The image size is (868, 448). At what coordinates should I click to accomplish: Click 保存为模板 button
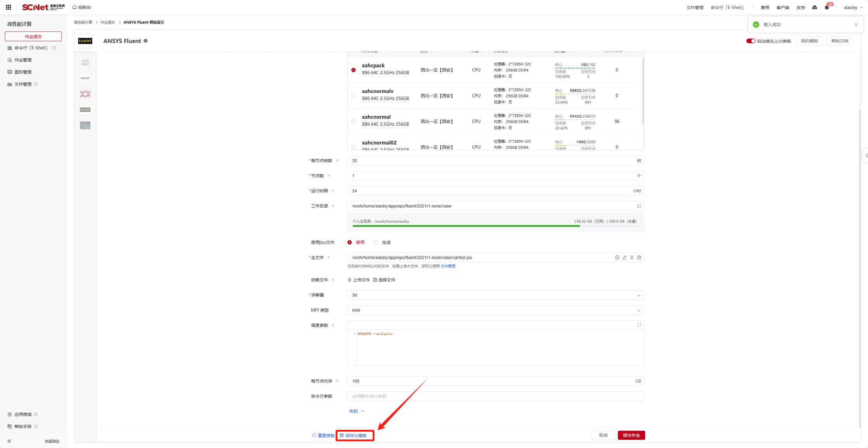[354, 436]
